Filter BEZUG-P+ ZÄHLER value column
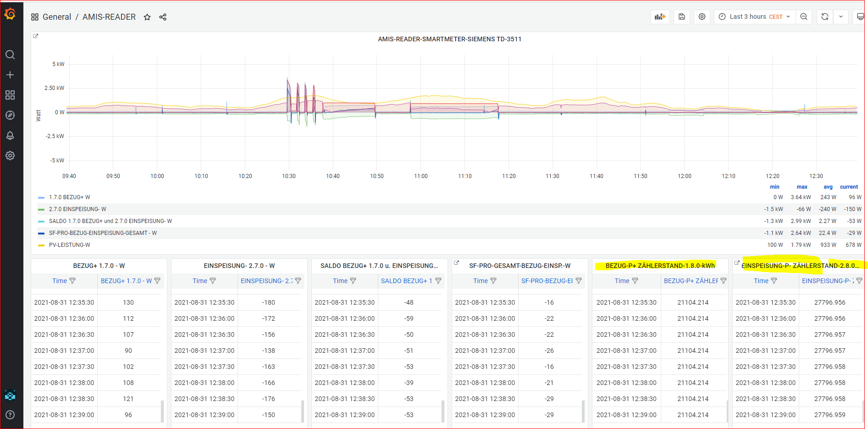868x429 pixels. pyautogui.click(x=724, y=281)
